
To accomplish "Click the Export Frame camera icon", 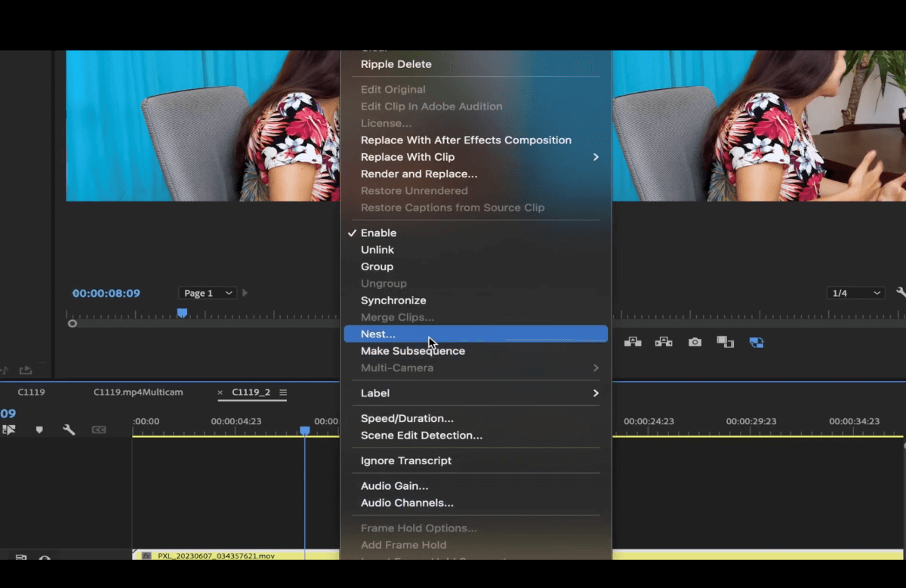I will click(x=695, y=342).
